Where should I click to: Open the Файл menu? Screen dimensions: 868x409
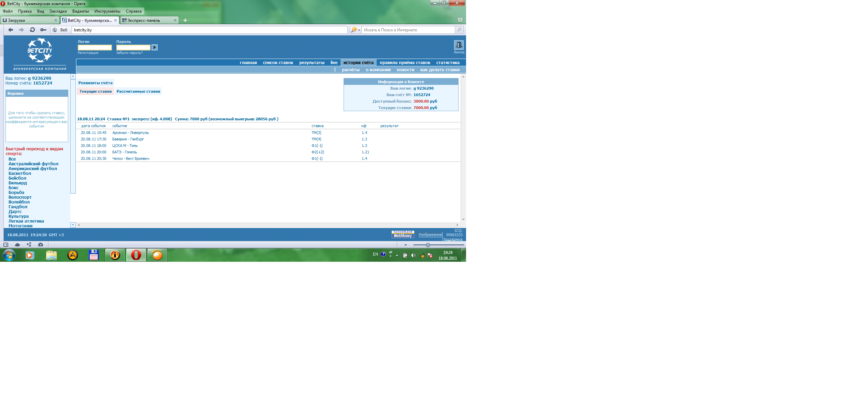point(8,11)
